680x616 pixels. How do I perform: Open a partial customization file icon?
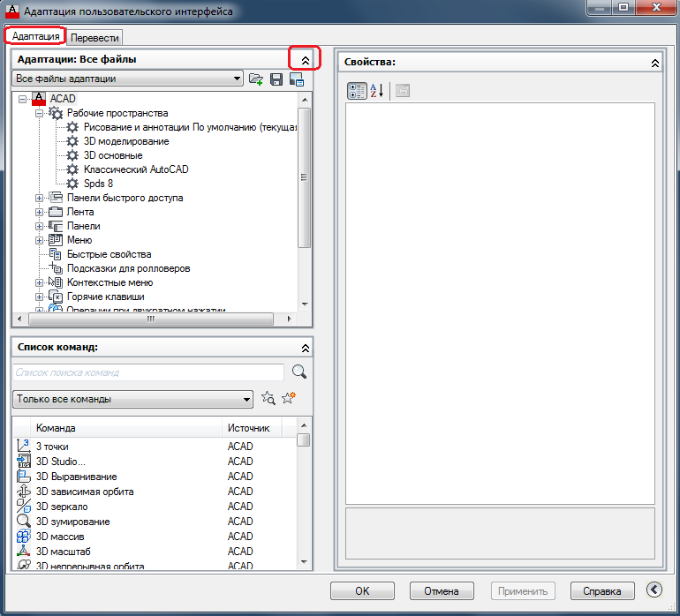coord(256,79)
